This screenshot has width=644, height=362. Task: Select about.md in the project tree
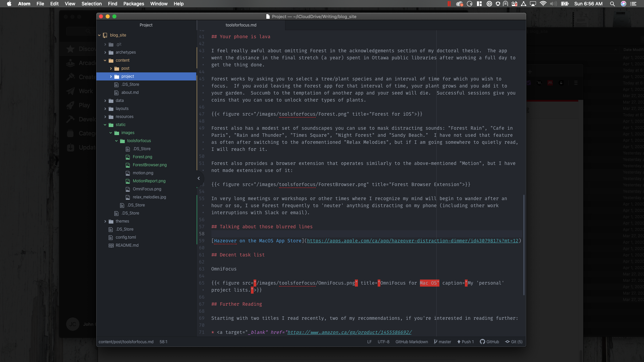pyautogui.click(x=130, y=92)
